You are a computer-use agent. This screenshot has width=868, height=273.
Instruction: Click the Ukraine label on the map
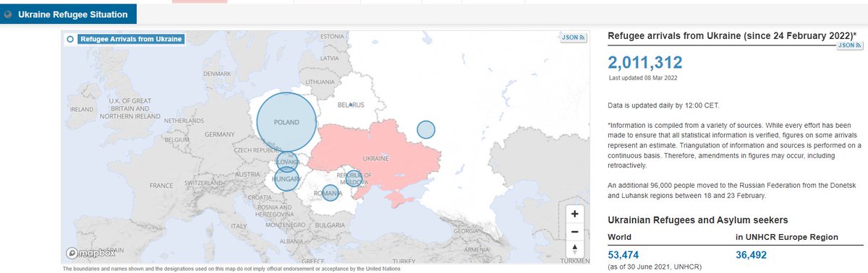coord(376,157)
